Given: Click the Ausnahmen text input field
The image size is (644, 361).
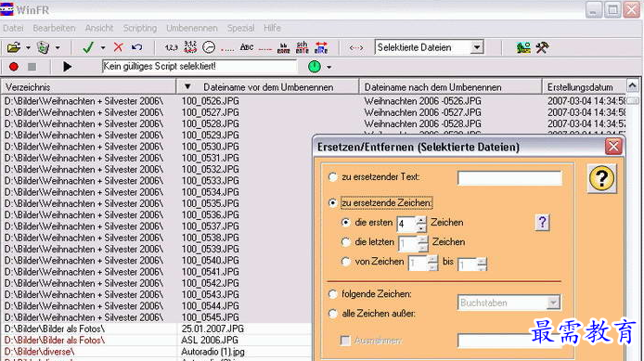Looking at the screenshot, I should [x=509, y=341].
